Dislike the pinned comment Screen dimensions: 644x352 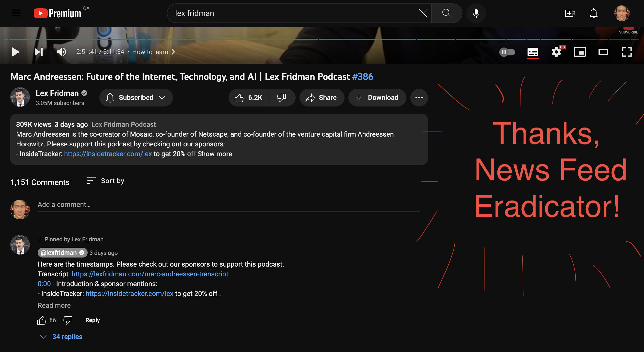coord(68,320)
